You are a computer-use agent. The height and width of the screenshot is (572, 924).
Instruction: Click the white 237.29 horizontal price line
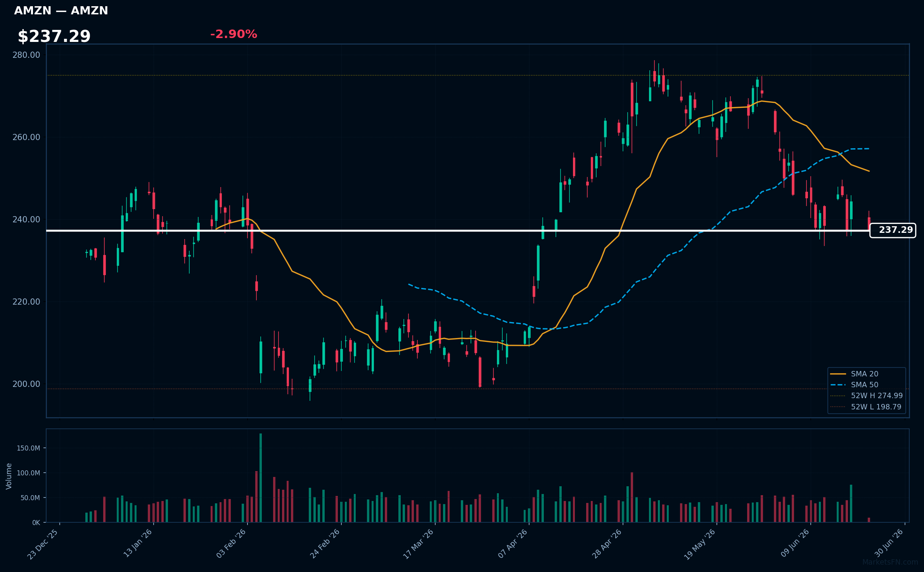click(458, 231)
